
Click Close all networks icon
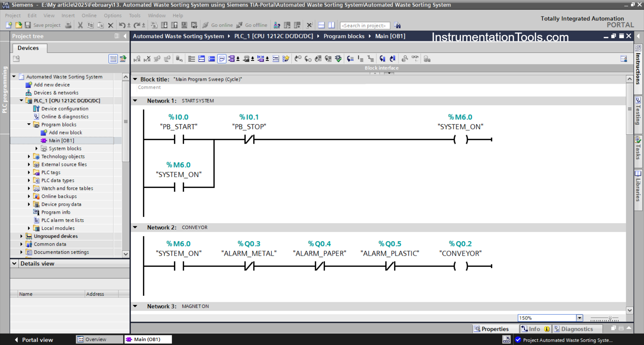pyautogui.click(x=212, y=59)
